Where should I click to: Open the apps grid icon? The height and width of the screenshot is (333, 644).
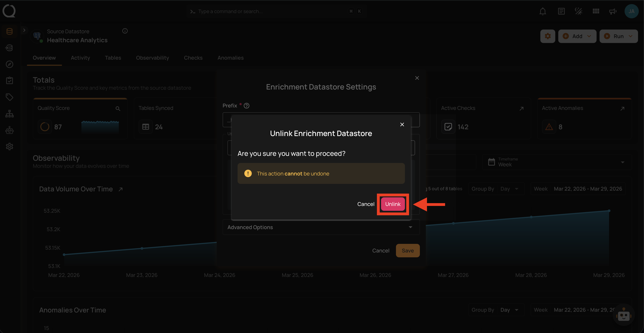[x=596, y=11]
